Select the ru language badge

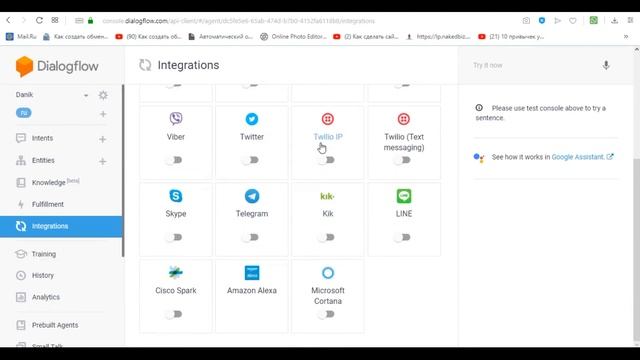click(24, 113)
